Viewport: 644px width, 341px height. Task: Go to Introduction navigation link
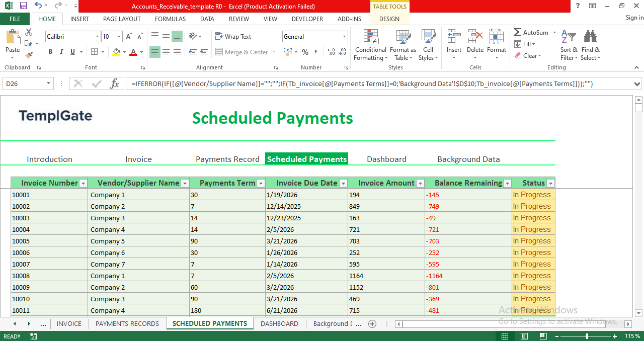coord(49,159)
